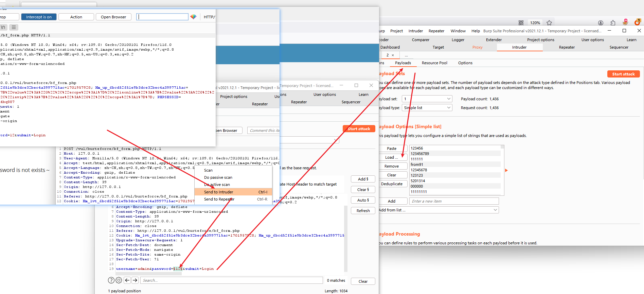Viewport: 644px width, 294px height.
Task: Open the Logger tab
Action: pyautogui.click(x=458, y=40)
